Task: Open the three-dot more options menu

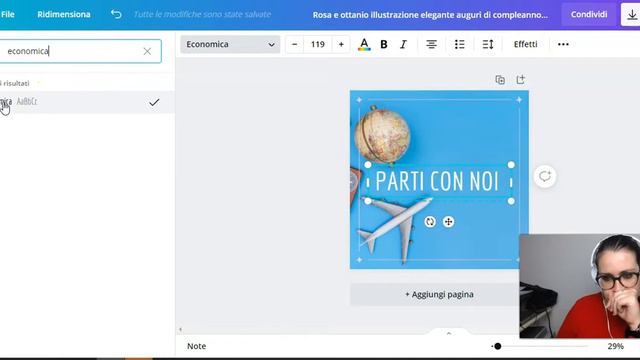Action: coord(563,44)
